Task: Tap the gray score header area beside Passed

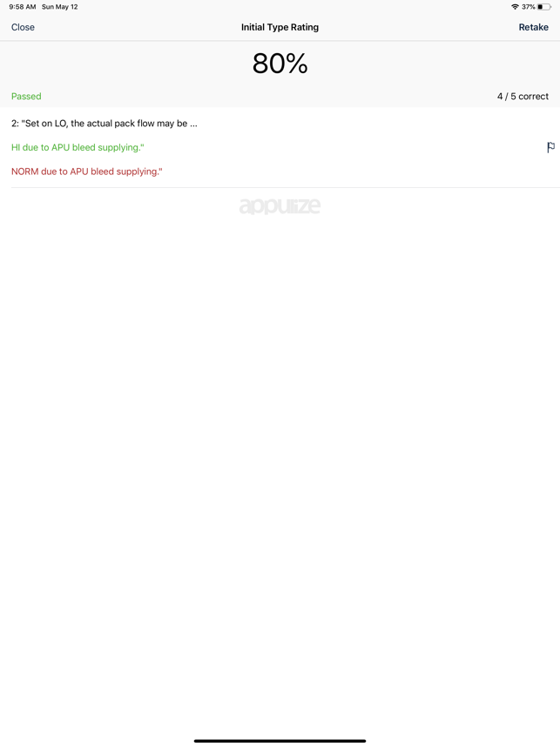Action: coord(269,97)
